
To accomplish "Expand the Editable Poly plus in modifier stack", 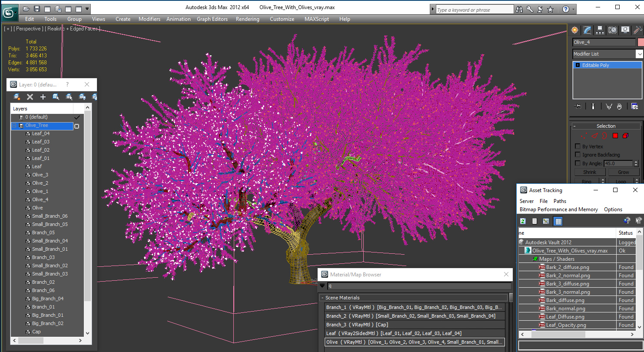I will [x=578, y=65].
